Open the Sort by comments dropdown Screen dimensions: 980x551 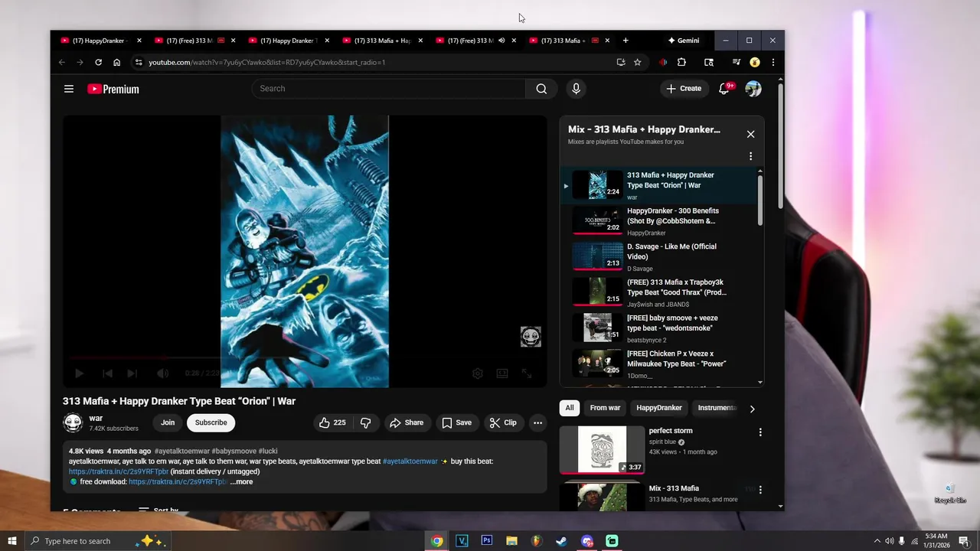tap(158, 510)
